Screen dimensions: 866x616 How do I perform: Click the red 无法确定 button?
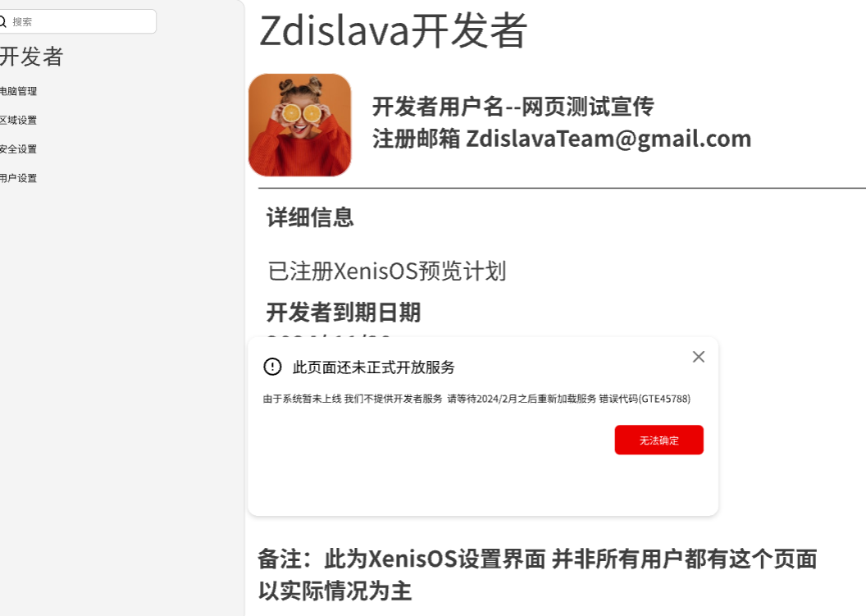pos(659,440)
